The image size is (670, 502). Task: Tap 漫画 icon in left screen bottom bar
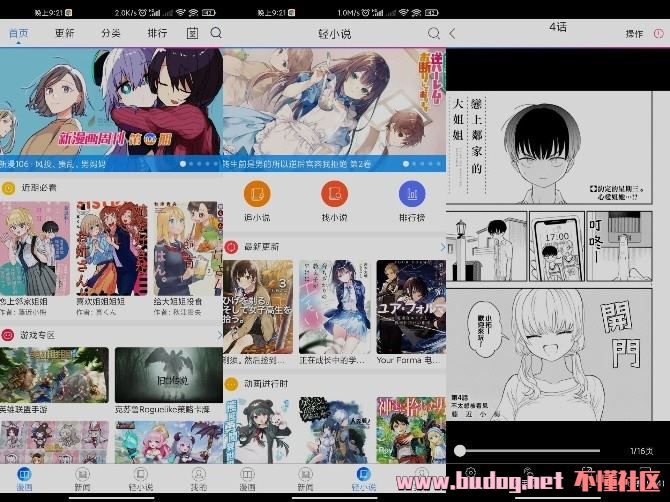point(24,474)
